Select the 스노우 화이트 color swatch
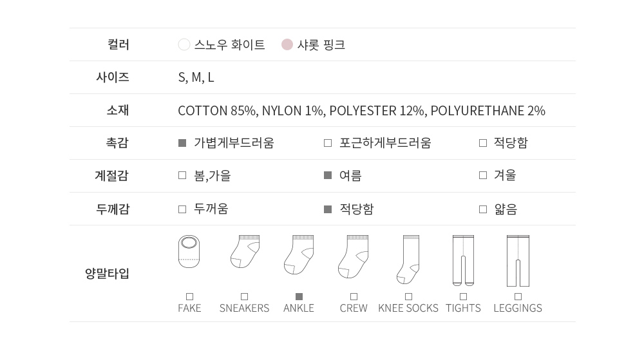Screen dimensions: 644x362 tap(184, 44)
